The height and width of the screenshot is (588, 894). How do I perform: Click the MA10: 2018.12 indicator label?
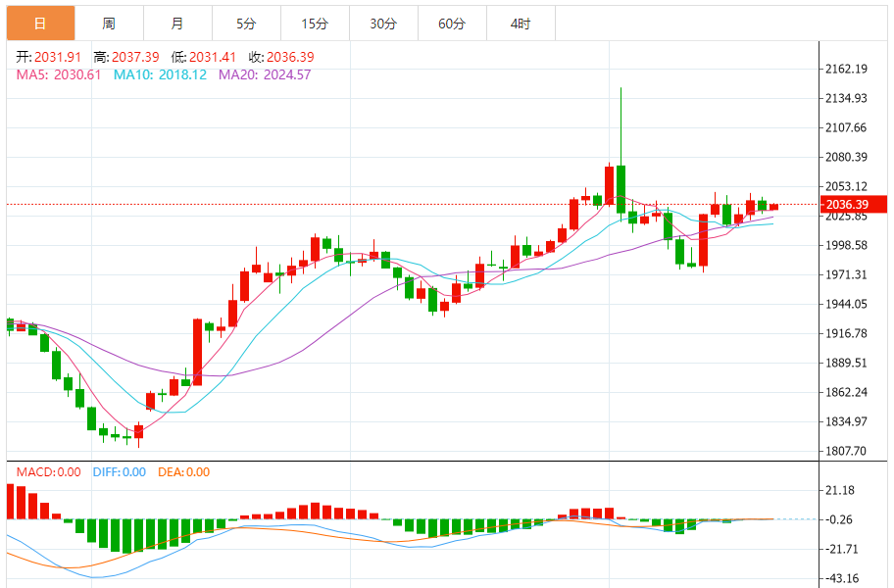click(x=160, y=74)
